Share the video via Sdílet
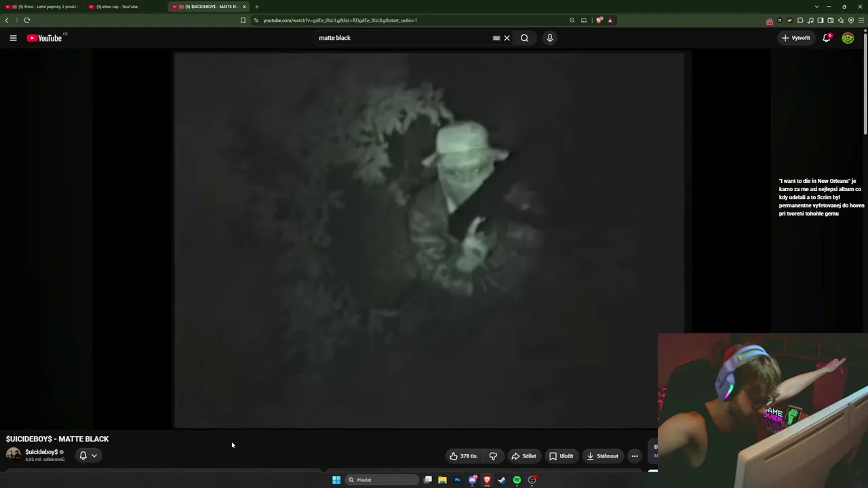Viewport: 868px width, 488px height. [x=524, y=456]
